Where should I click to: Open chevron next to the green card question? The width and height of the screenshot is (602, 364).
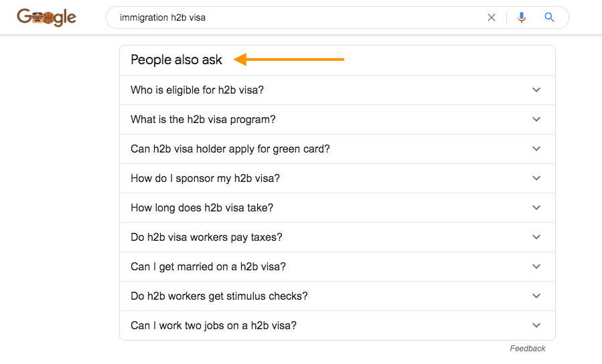coord(536,149)
